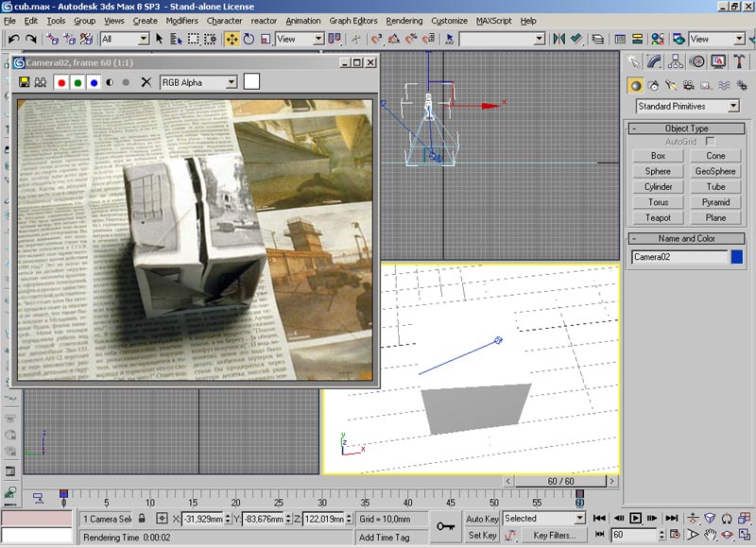756x548 pixels.
Task: Open the Selected key filter dropdown
Action: click(x=543, y=519)
